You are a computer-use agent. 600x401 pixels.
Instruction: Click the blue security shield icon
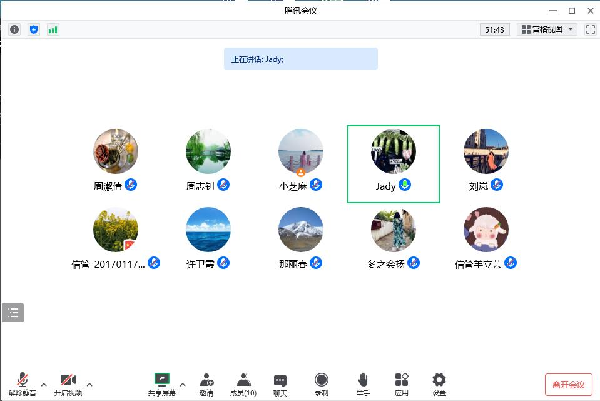pyautogui.click(x=34, y=29)
